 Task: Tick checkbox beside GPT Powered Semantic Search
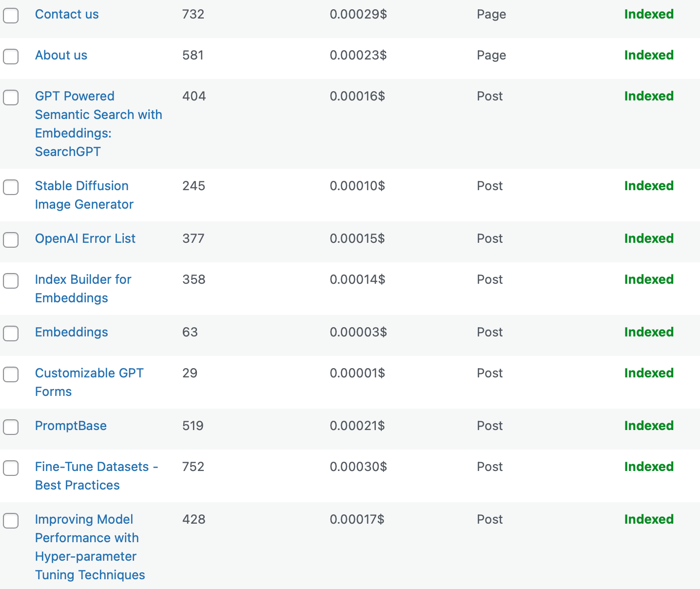(x=11, y=98)
